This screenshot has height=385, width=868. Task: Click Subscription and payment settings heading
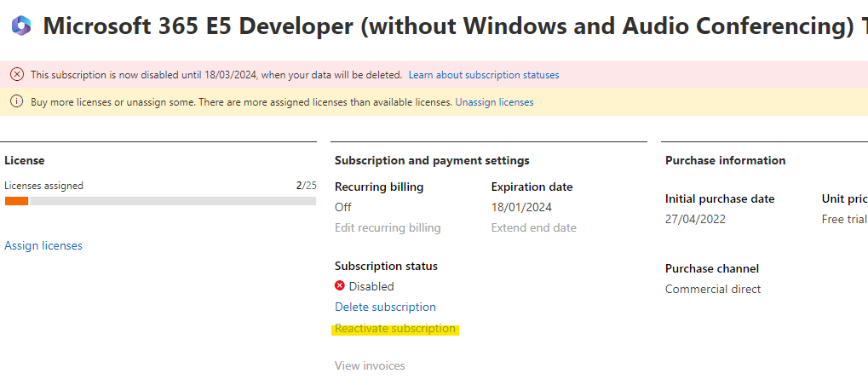point(432,160)
